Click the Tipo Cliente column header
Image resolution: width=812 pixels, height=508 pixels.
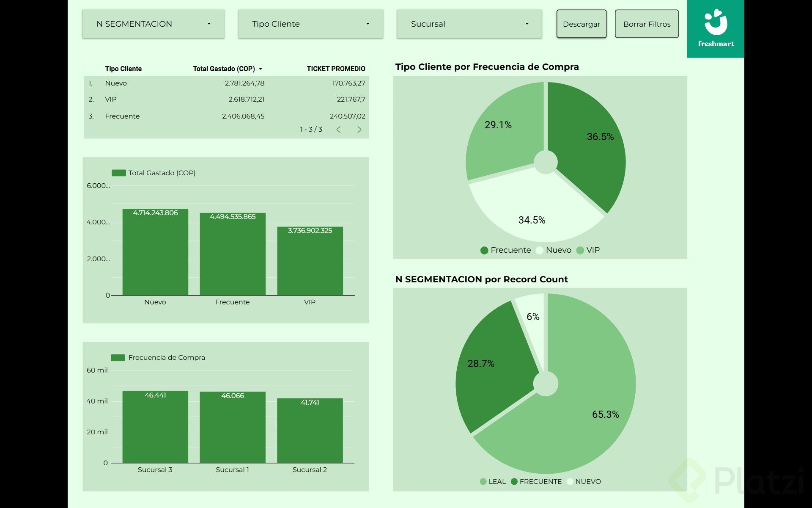(123, 69)
